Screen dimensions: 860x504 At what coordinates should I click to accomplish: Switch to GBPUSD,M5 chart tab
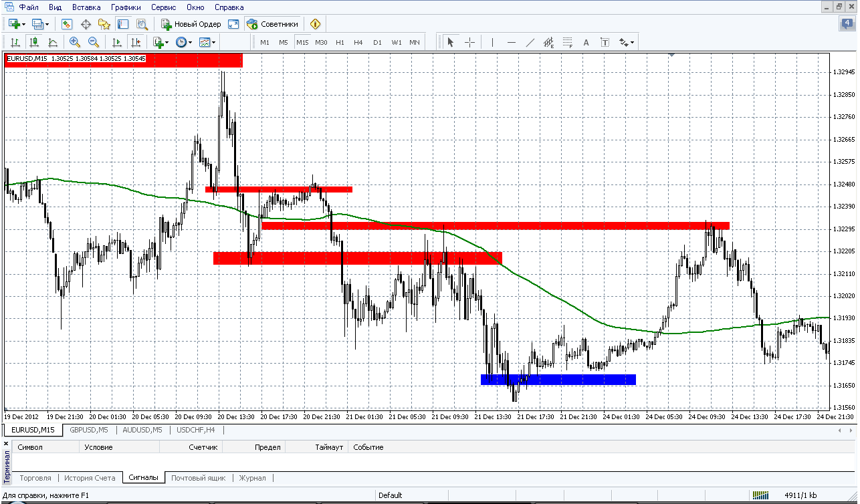[89, 430]
